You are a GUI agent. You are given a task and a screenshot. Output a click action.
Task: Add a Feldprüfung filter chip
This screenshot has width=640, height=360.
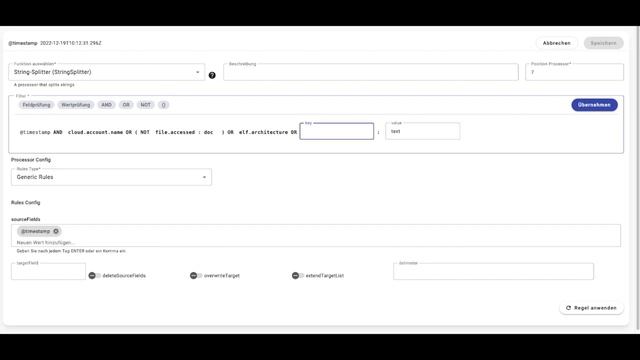36,105
